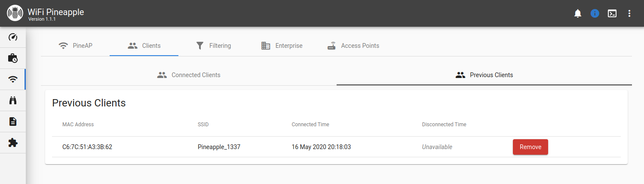
Task: Show the Connected Clients sub-tab
Action: pyautogui.click(x=189, y=75)
